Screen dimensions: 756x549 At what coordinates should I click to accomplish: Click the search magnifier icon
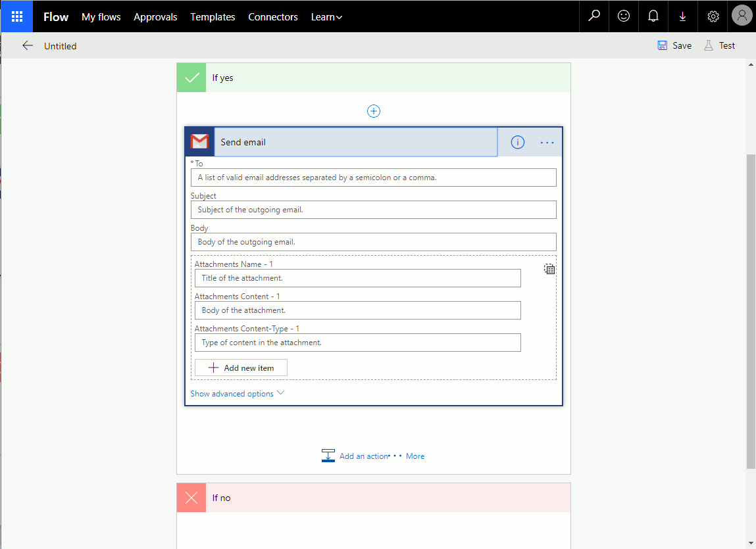tap(594, 16)
